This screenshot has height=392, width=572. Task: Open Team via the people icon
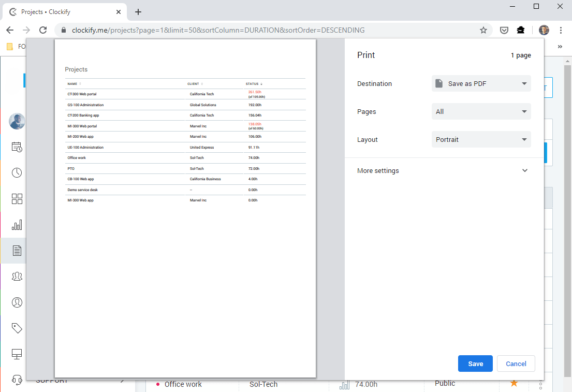(x=17, y=277)
